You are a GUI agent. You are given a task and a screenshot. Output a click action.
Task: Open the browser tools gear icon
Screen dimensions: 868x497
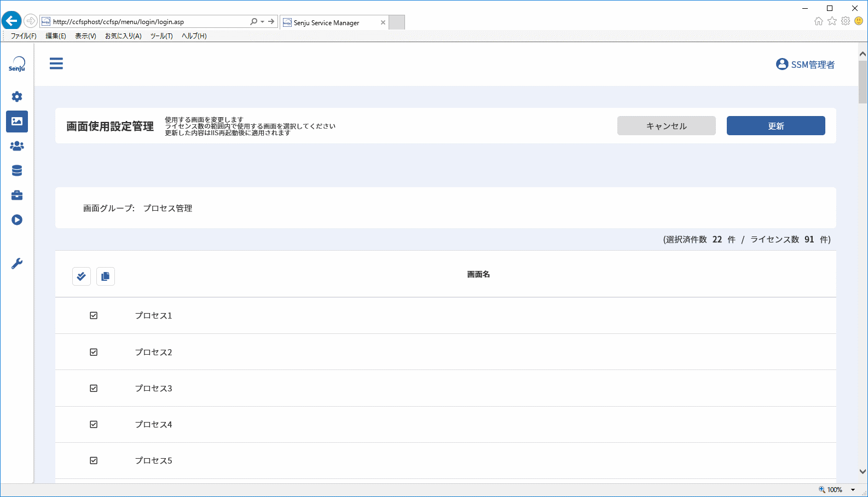coord(846,21)
